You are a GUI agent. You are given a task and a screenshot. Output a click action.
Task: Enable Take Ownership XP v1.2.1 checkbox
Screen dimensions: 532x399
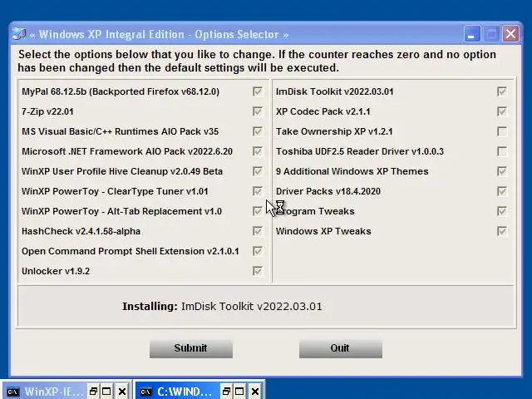point(502,131)
